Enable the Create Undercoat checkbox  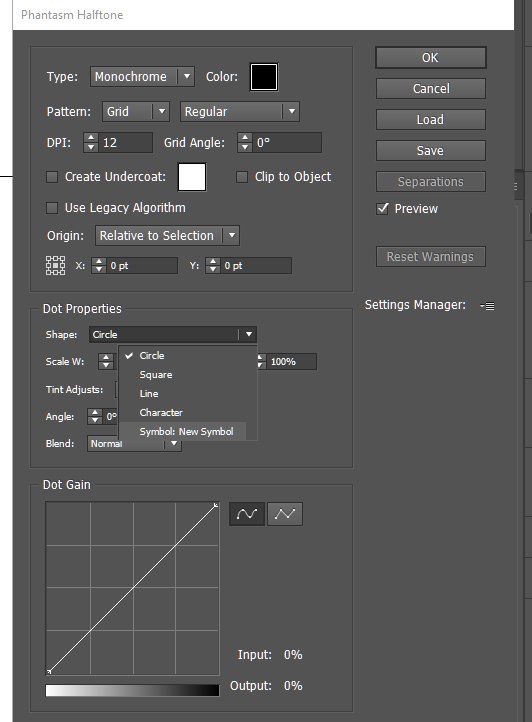52,177
